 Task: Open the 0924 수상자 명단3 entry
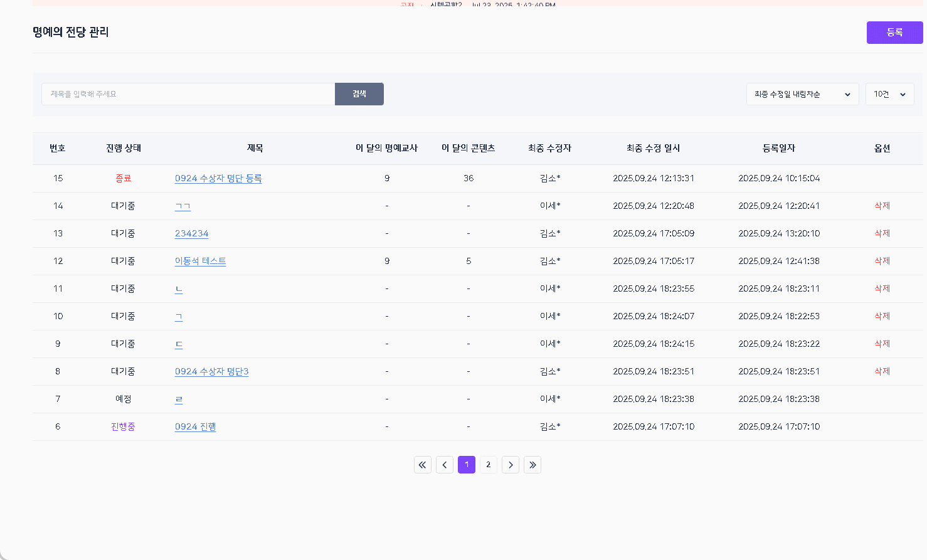211,372
